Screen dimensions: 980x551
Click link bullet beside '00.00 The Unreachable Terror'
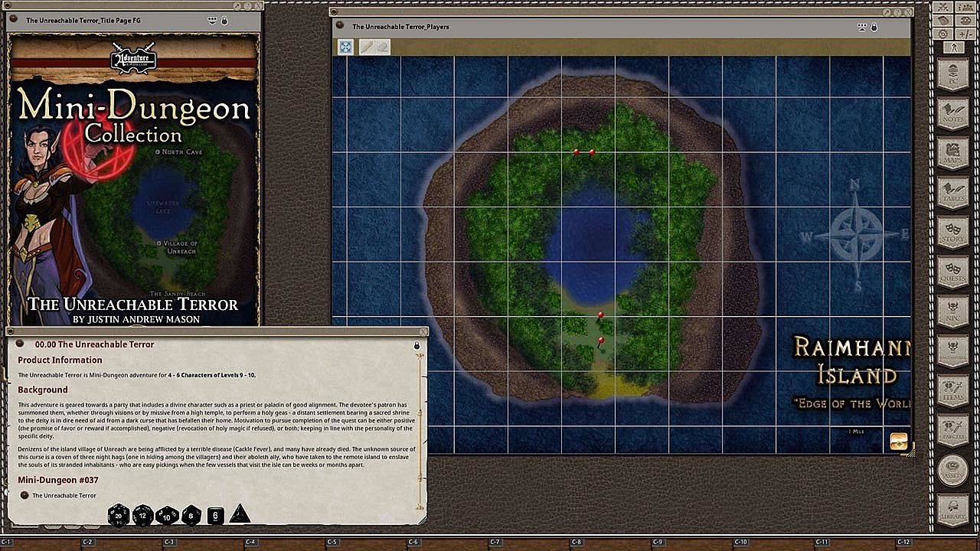click(x=21, y=344)
